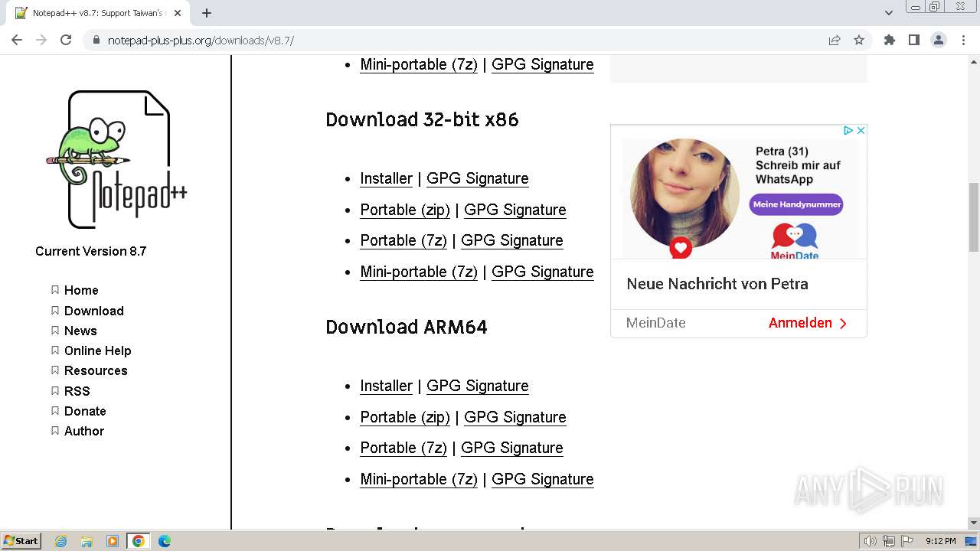Open Internet Explorer from the taskbar
The width and height of the screenshot is (980, 551).
point(61,541)
